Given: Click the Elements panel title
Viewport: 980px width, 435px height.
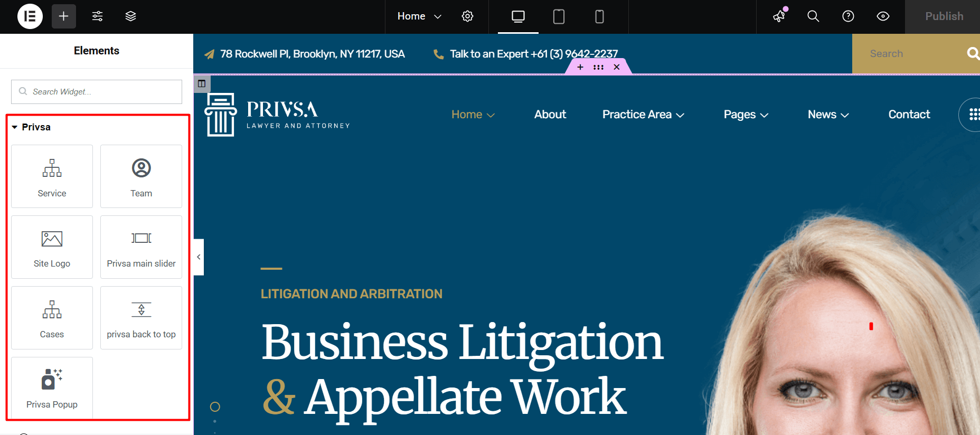Looking at the screenshot, I should [97, 51].
